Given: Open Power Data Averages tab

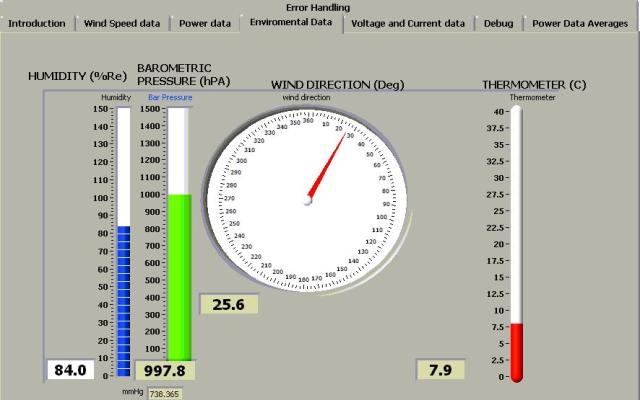Looking at the screenshot, I should 580,23.
